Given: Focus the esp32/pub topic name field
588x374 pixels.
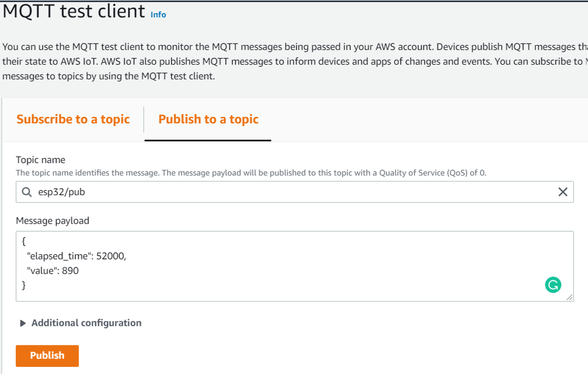Looking at the screenshot, I should tap(295, 192).
